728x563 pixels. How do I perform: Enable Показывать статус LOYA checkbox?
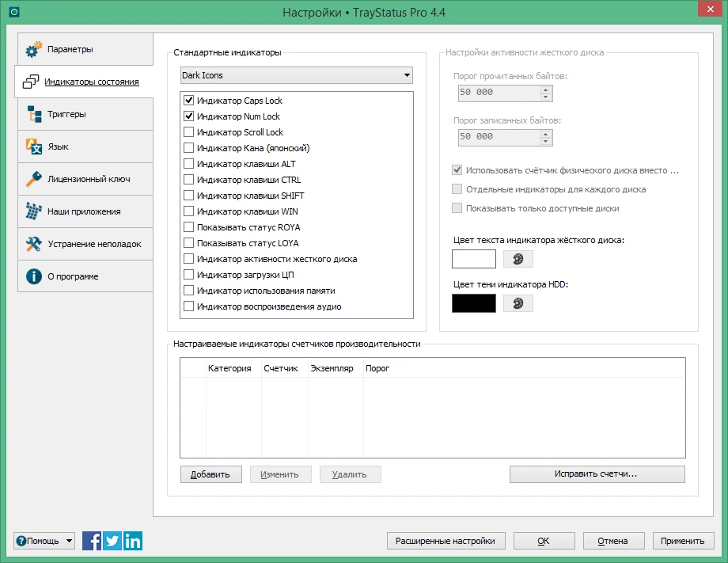point(188,243)
